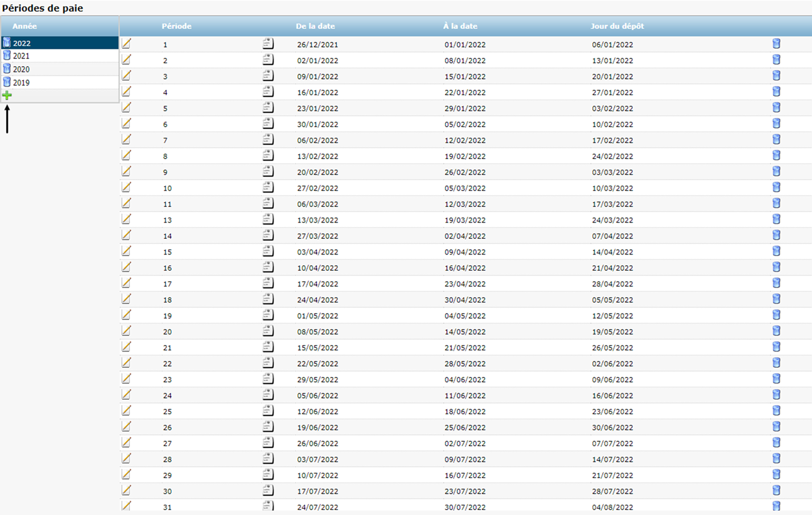This screenshot has width=812, height=515.
Task: Edit period 19 with the pencil icon
Action: click(x=126, y=315)
